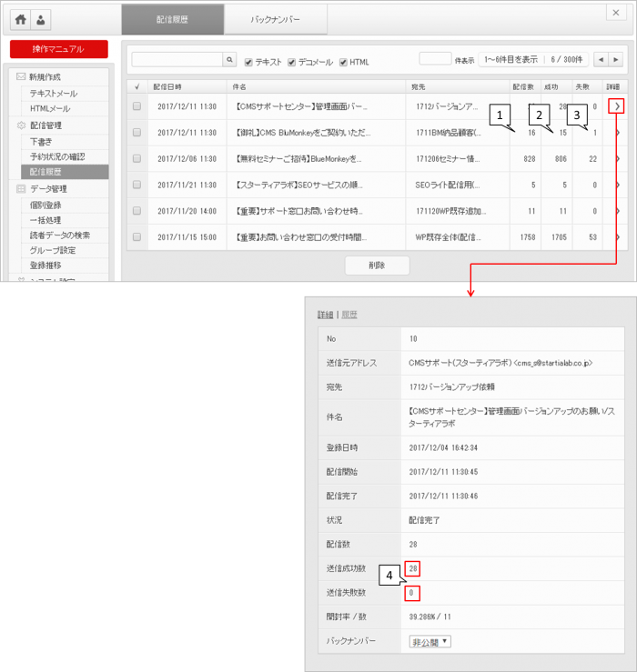
Task: Click select-all checkmark column header
Action: pyautogui.click(x=137, y=86)
